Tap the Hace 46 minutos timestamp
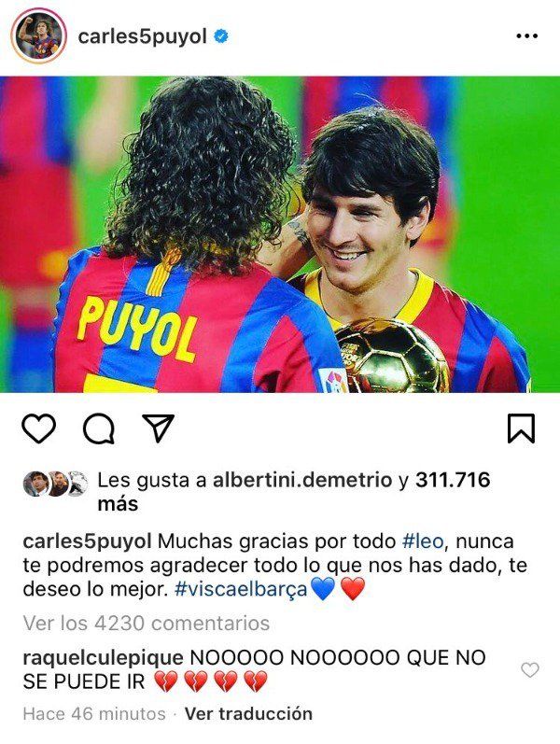 tap(94, 713)
